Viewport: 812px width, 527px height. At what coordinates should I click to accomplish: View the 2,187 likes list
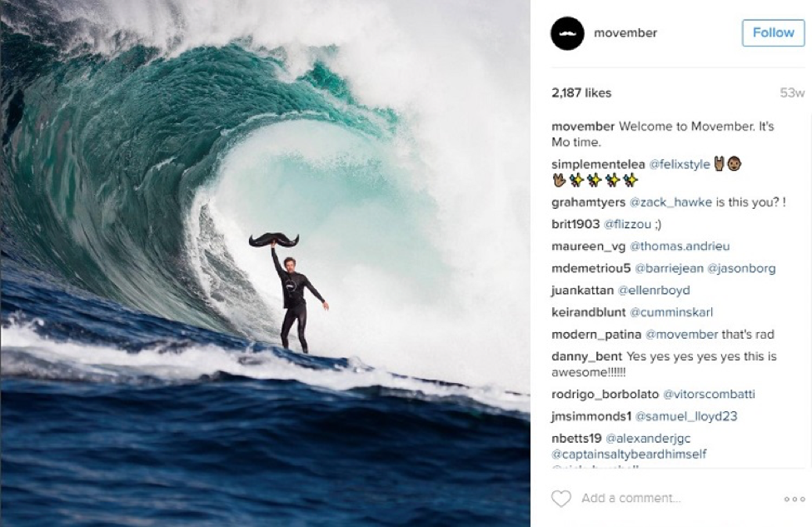581,92
